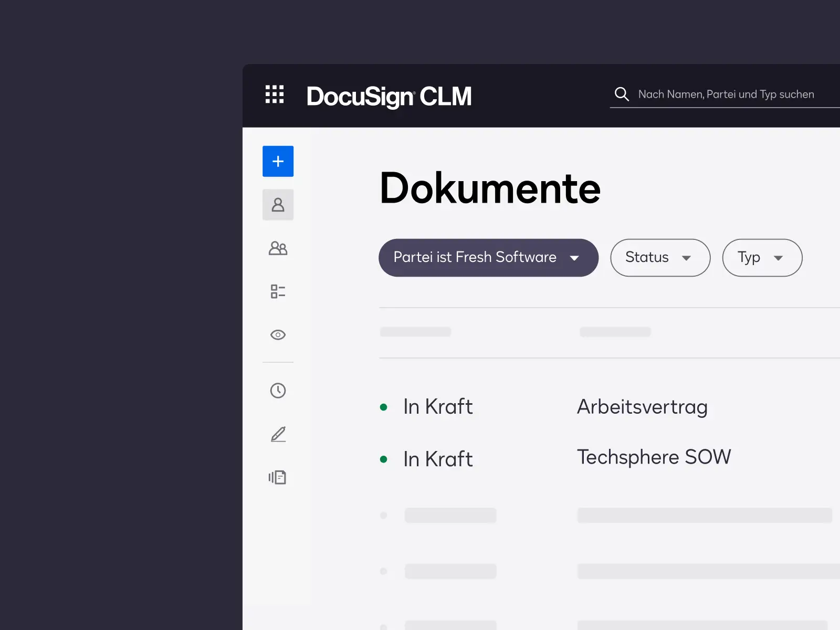Click the DocuSign CLM logo
The width and height of the screenshot is (840, 630).
pos(389,97)
